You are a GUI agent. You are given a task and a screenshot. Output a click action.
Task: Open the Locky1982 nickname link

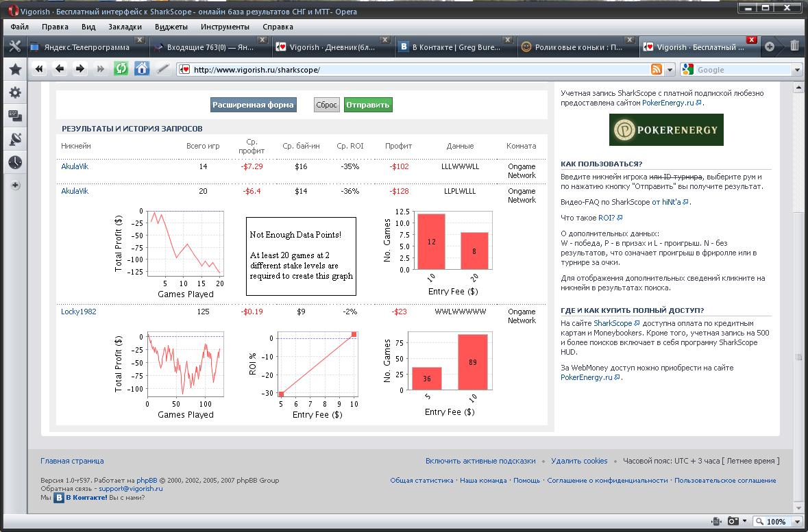(x=79, y=312)
